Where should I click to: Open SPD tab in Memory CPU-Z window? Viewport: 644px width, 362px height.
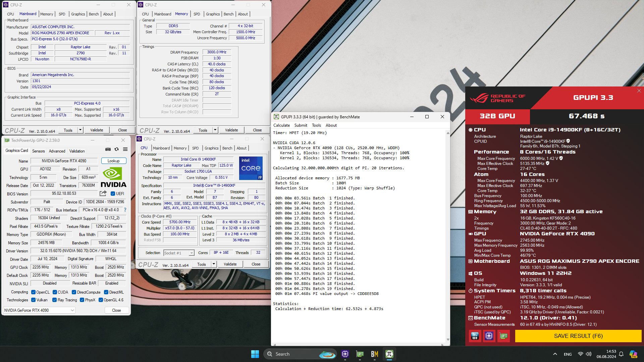(x=197, y=14)
